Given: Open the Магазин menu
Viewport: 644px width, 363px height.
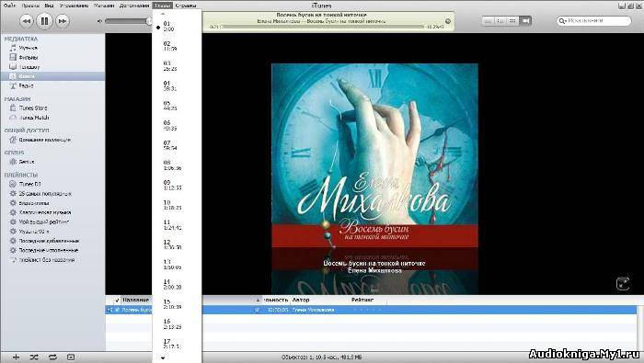Looking at the screenshot, I should (x=104, y=6).
